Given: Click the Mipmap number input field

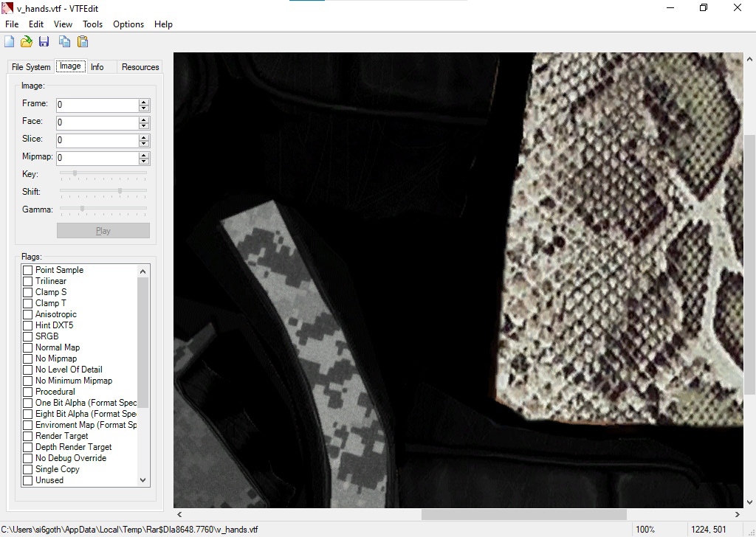Looking at the screenshot, I should 97,158.
